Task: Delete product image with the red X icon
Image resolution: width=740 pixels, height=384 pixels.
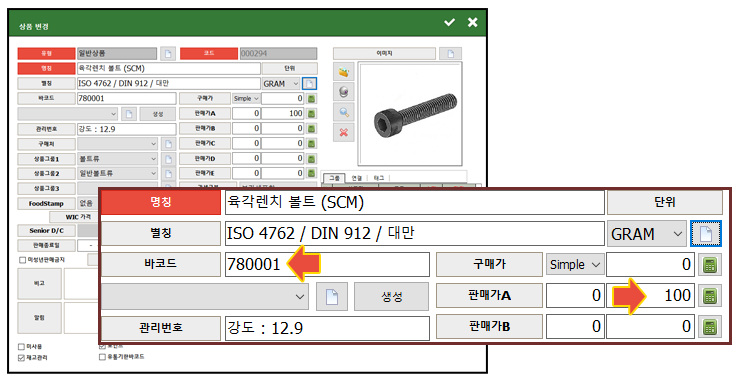Action: 344,132
